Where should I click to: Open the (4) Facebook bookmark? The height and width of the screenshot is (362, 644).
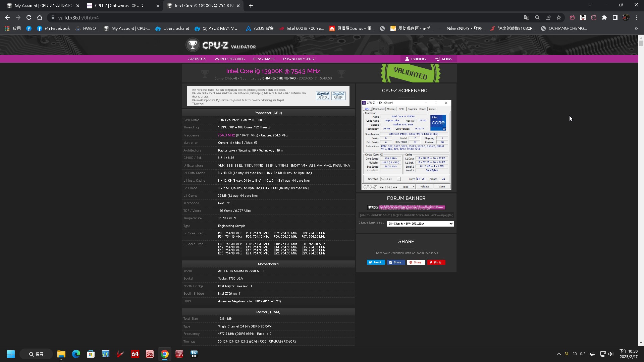[x=53, y=28]
